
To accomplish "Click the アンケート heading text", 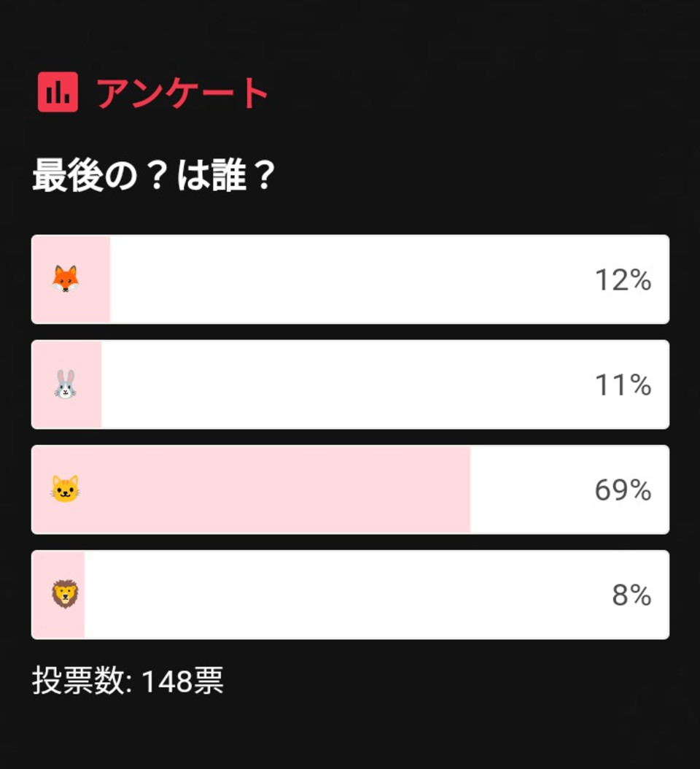I will (x=182, y=93).
